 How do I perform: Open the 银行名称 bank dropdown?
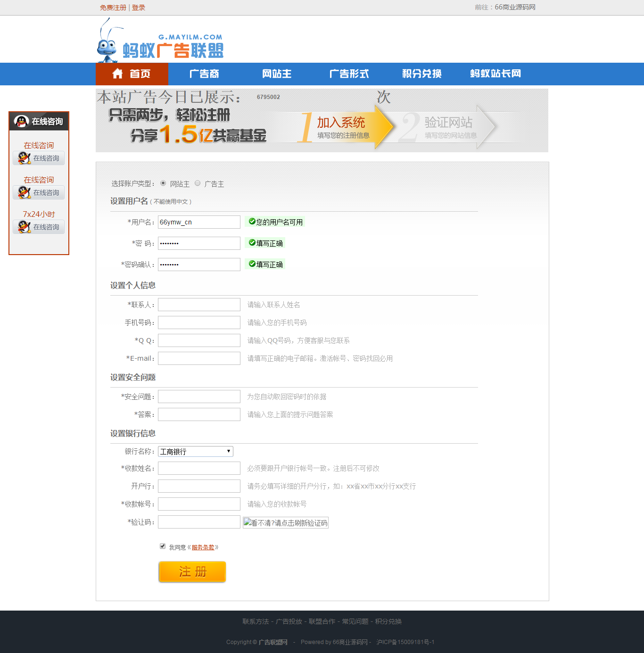click(196, 452)
